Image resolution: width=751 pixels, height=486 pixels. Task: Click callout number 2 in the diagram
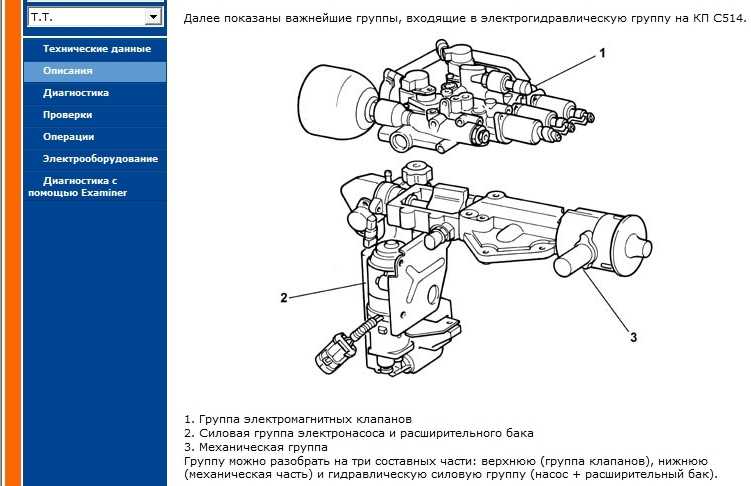point(284,297)
